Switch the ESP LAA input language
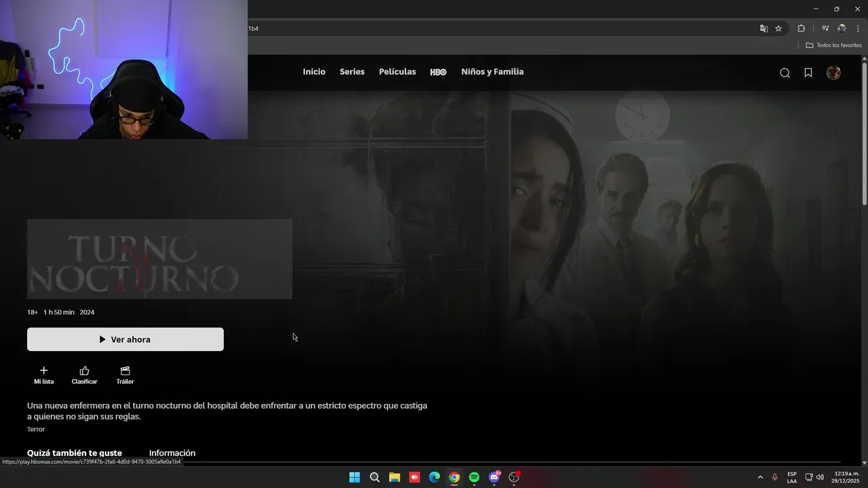Viewport: 868px width, 488px height. pos(792,477)
